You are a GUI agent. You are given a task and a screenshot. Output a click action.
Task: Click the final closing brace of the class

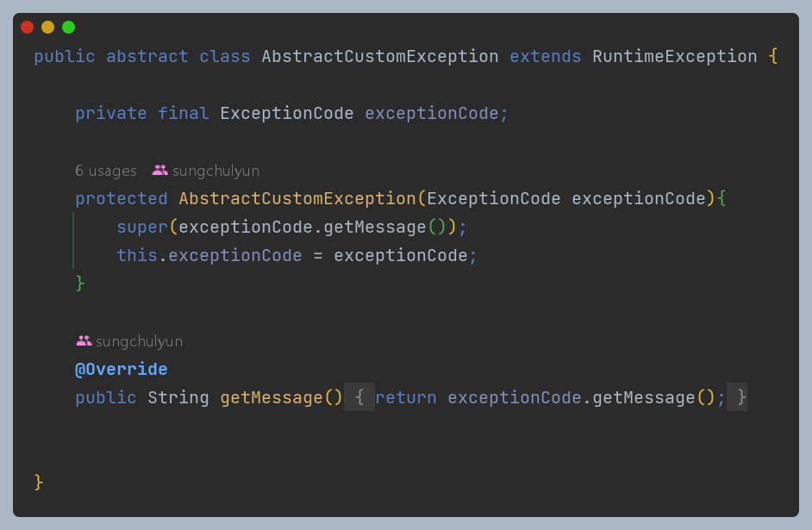(39, 482)
